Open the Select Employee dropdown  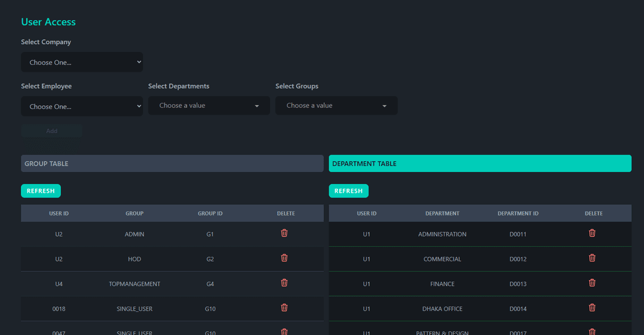point(82,106)
